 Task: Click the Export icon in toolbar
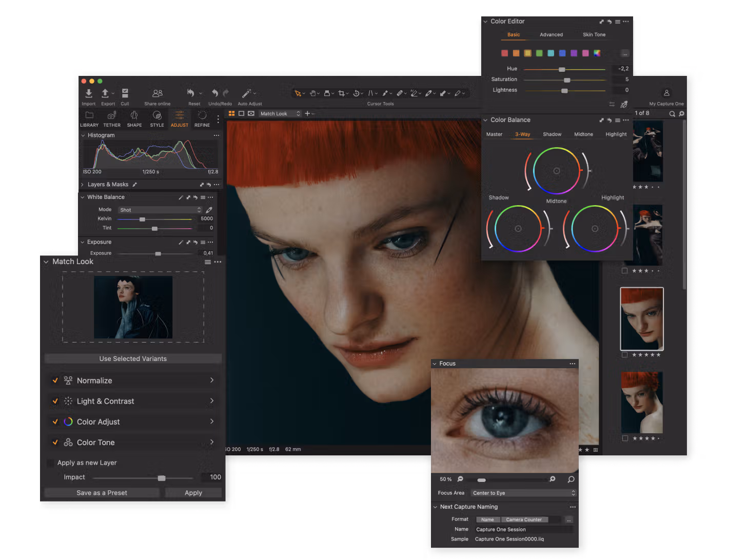106,94
